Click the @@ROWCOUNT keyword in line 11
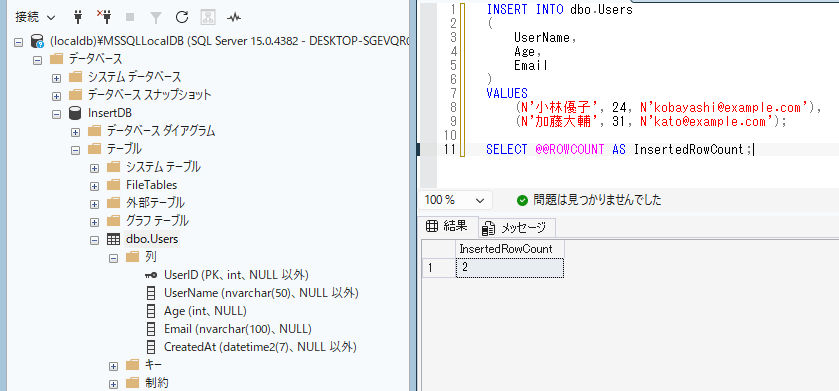The width and height of the screenshot is (839, 391). 570,150
